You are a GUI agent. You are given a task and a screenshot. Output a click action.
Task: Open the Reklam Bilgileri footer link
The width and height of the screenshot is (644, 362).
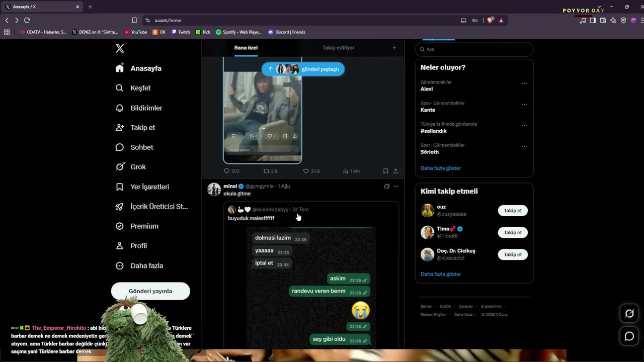click(x=433, y=315)
